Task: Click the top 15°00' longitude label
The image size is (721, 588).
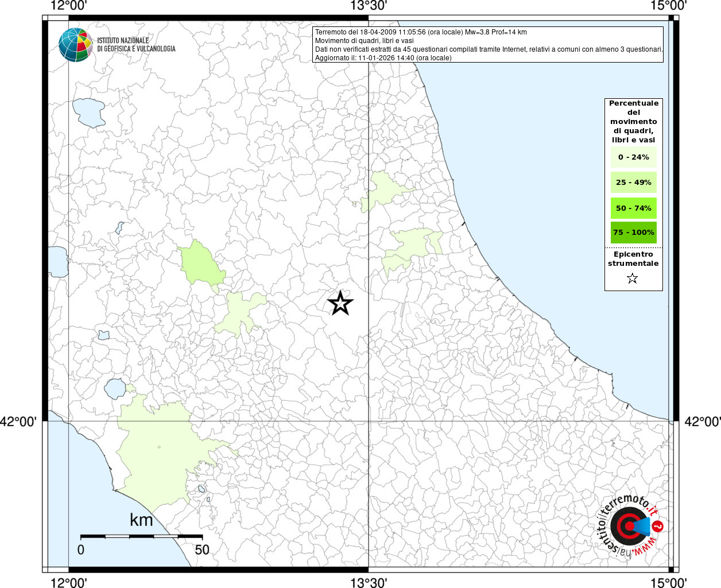Action: 669,6
